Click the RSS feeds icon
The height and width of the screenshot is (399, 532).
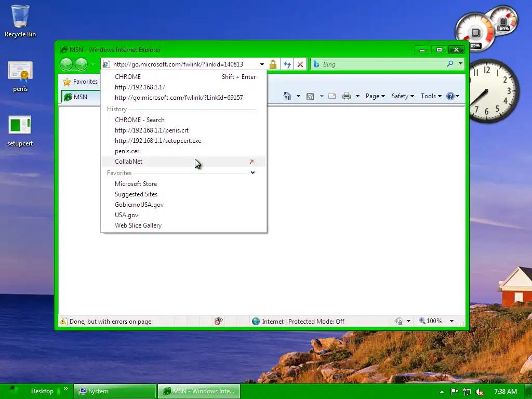[x=310, y=96]
